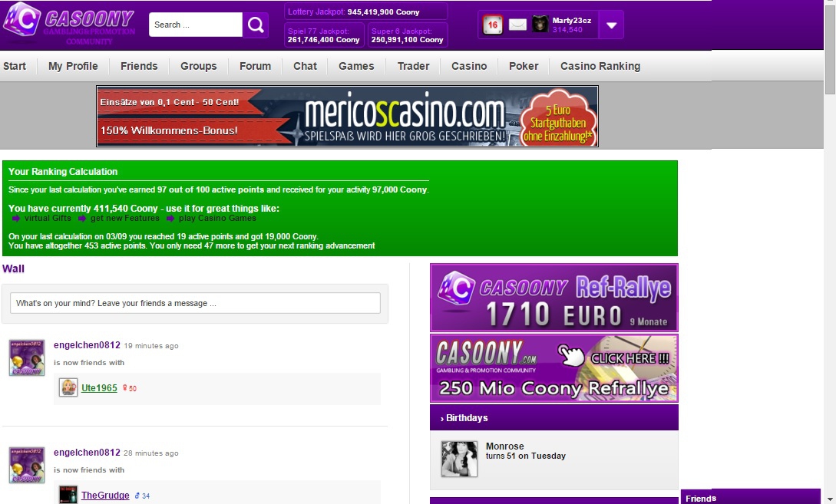This screenshot has width=836, height=504.
Task: Open the Friends chat bar
Action: pos(750,497)
